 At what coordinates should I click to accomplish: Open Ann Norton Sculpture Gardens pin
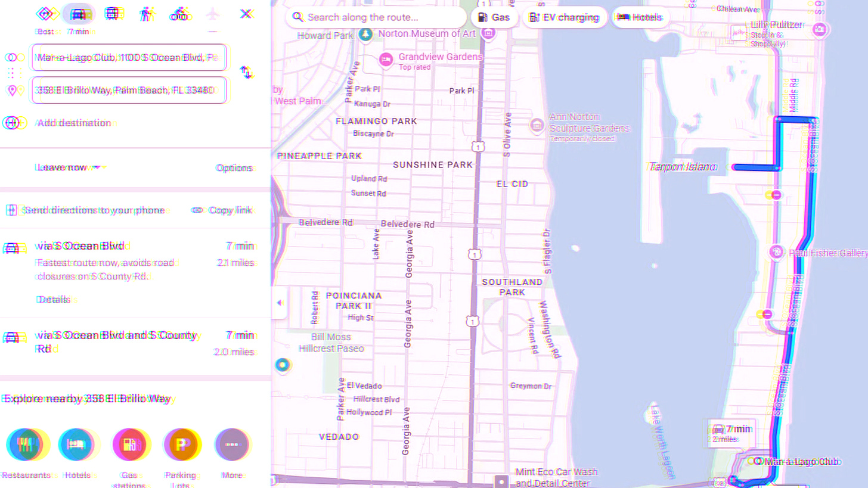click(537, 125)
